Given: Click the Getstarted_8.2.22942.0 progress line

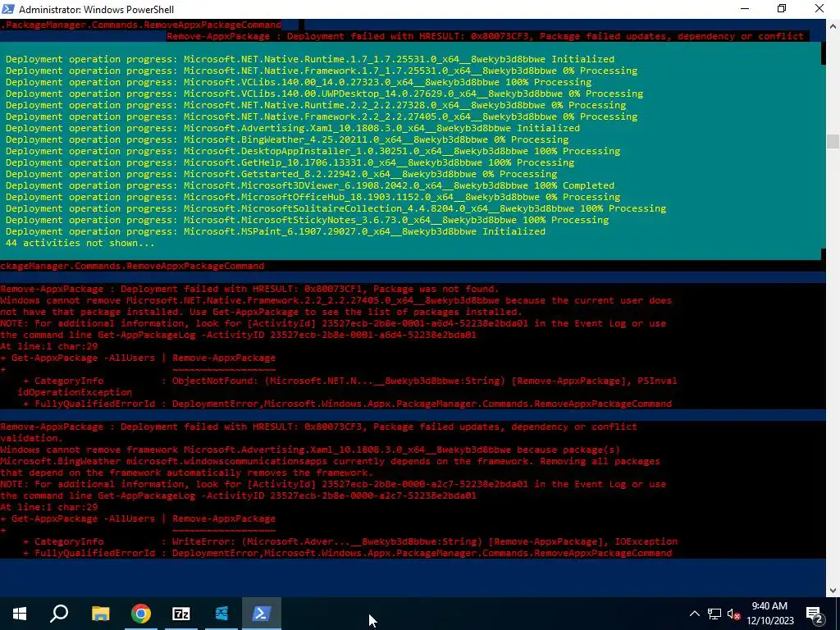Looking at the screenshot, I should 281,174.
